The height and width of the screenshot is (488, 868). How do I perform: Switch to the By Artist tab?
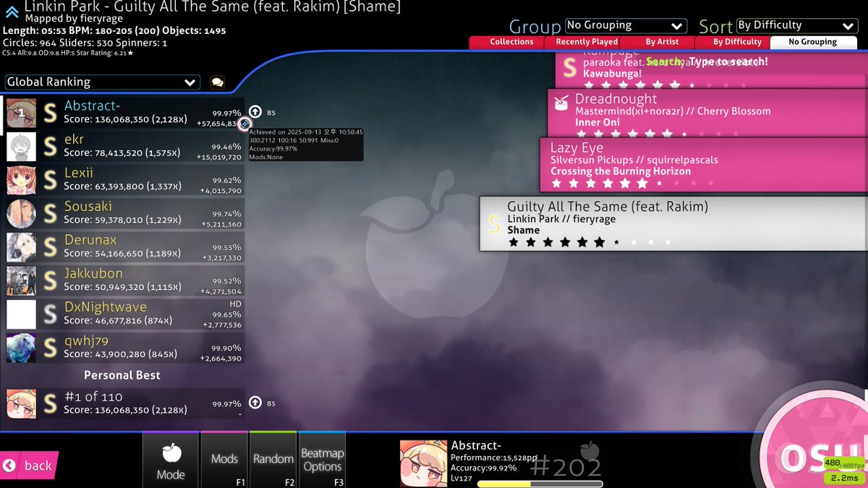(662, 42)
